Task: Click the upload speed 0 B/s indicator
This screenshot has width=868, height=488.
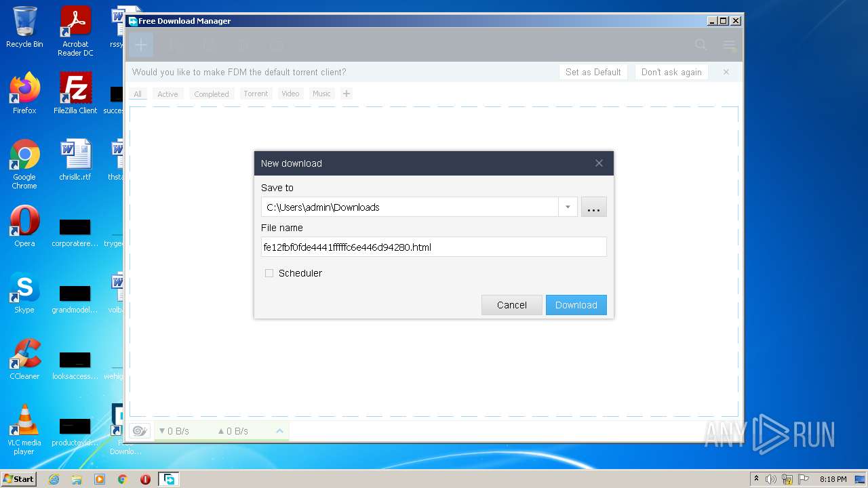Action: pyautogui.click(x=233, y=431)
